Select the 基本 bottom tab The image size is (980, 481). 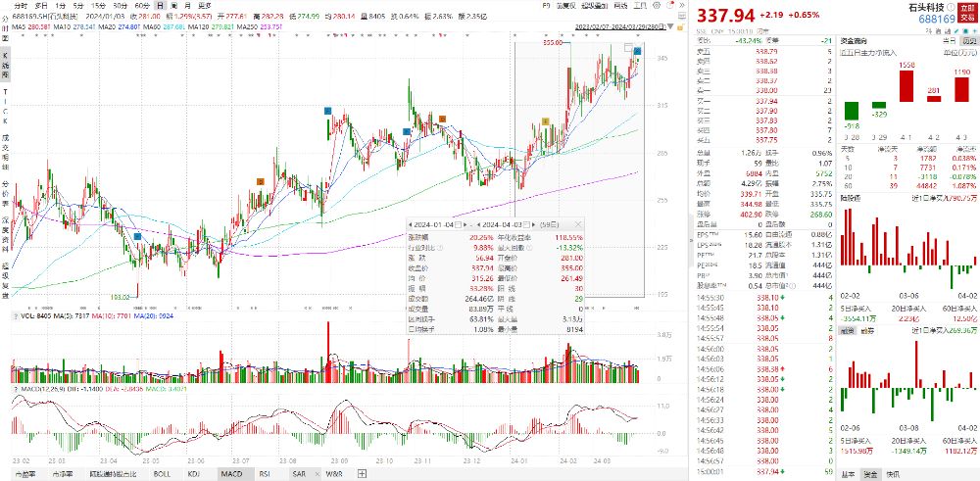848,474
